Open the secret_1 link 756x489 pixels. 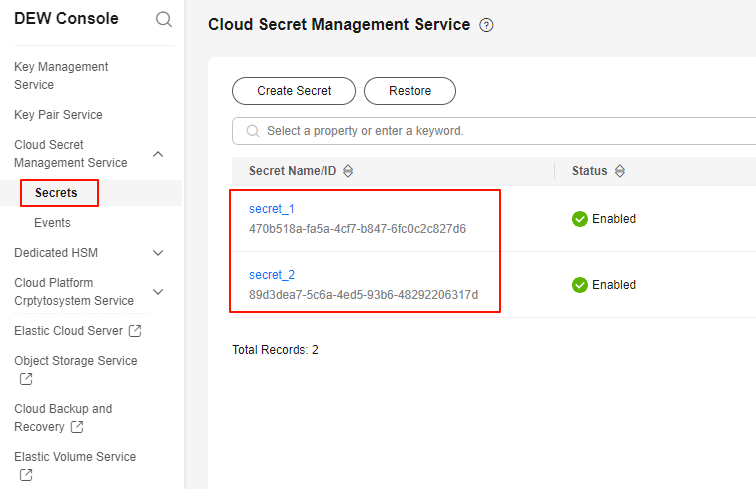[271, 209]
